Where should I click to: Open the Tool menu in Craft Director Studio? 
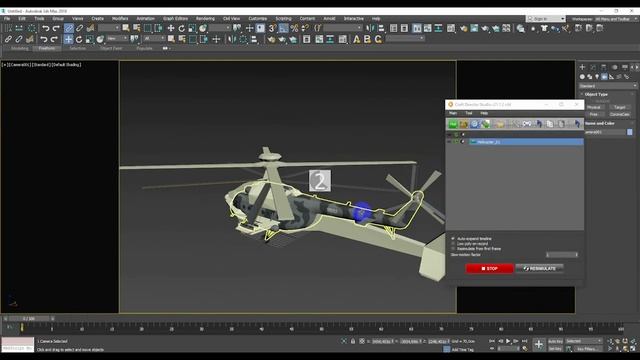[x=469, y=113]
